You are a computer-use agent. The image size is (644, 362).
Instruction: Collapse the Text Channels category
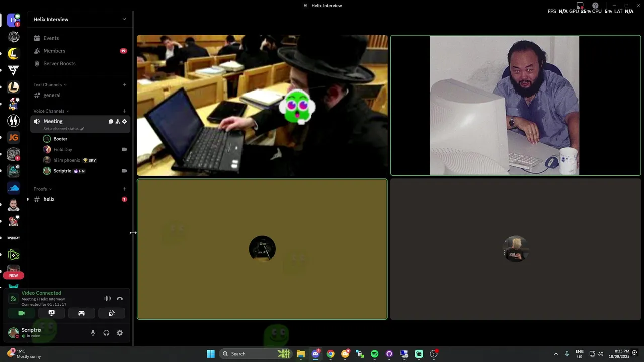pos(50,85)
